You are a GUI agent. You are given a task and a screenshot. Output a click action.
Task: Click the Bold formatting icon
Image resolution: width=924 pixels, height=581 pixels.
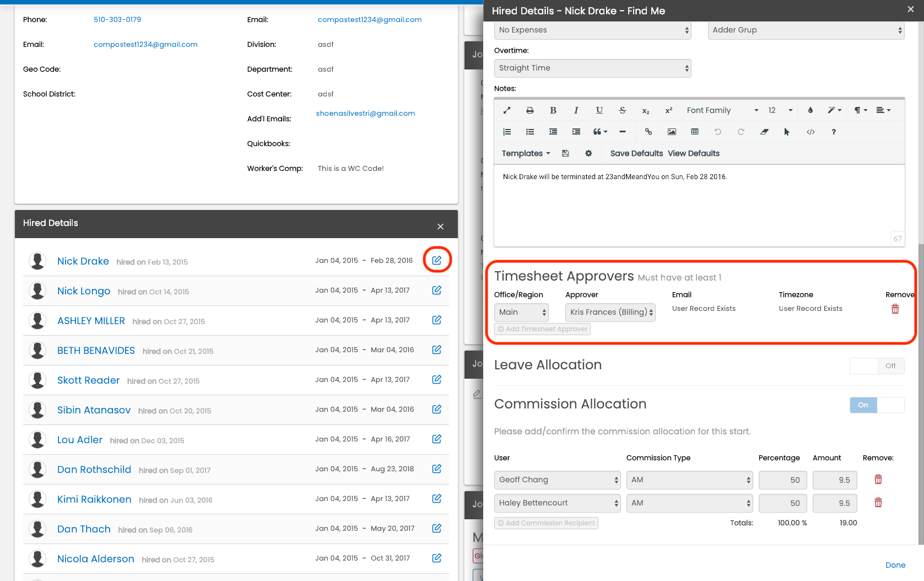[x=553, y=110]
